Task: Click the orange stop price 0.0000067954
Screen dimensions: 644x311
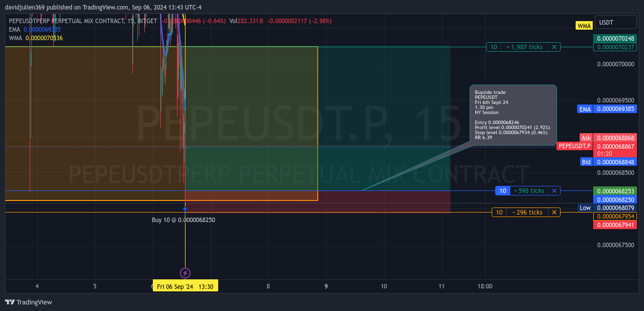Action: pyautogui.click(x=615, y=216)
